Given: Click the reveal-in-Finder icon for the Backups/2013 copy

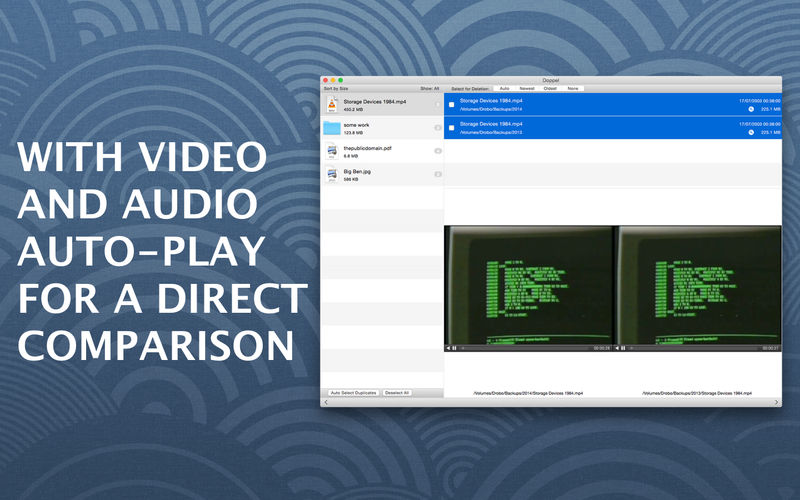Looking at the screenshot, I should coord(751,133).
